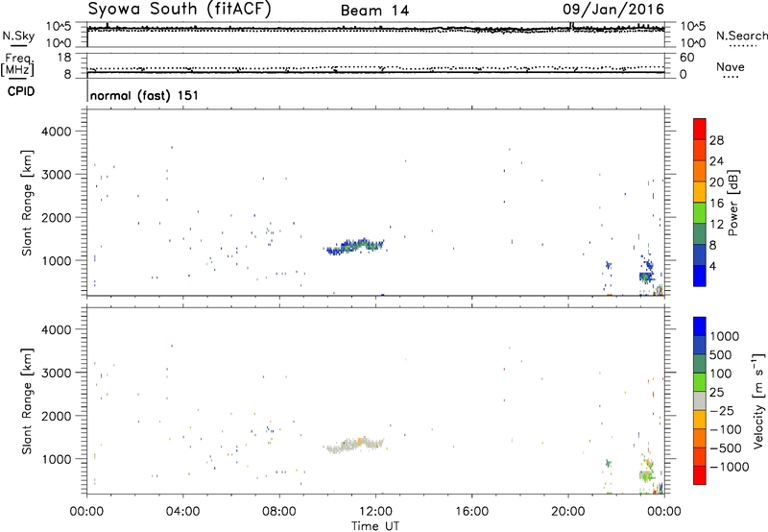768x532 pixels.
Task: Click the title "Syowa South (fitACF)"
Action: [180, 10]
